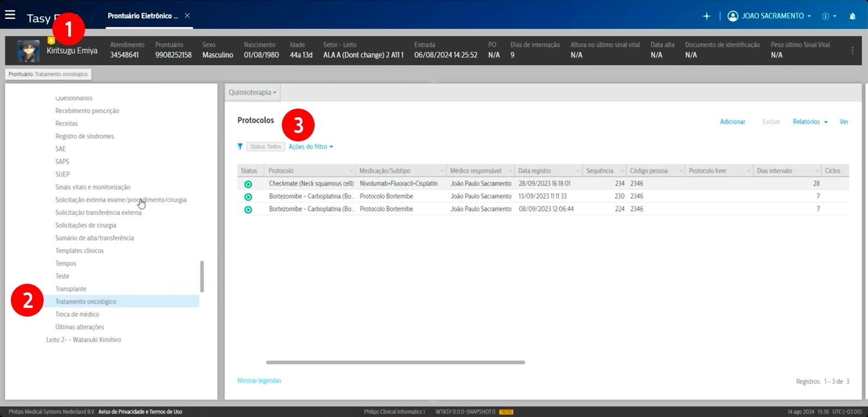Open the JOAO SACRAMENTO user account icon
Image resolution: width=868 pixels, height=417 pixels.
point(733,16)
